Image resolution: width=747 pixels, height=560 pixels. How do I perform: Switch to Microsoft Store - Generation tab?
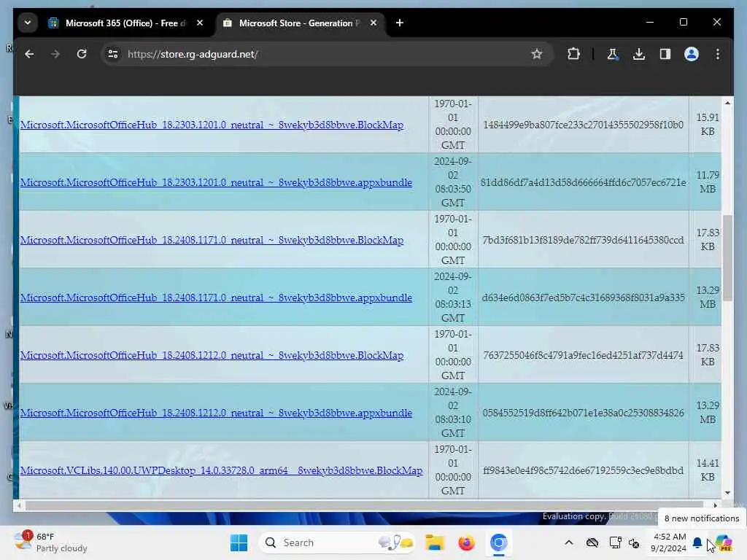click(x=300, y=23)
